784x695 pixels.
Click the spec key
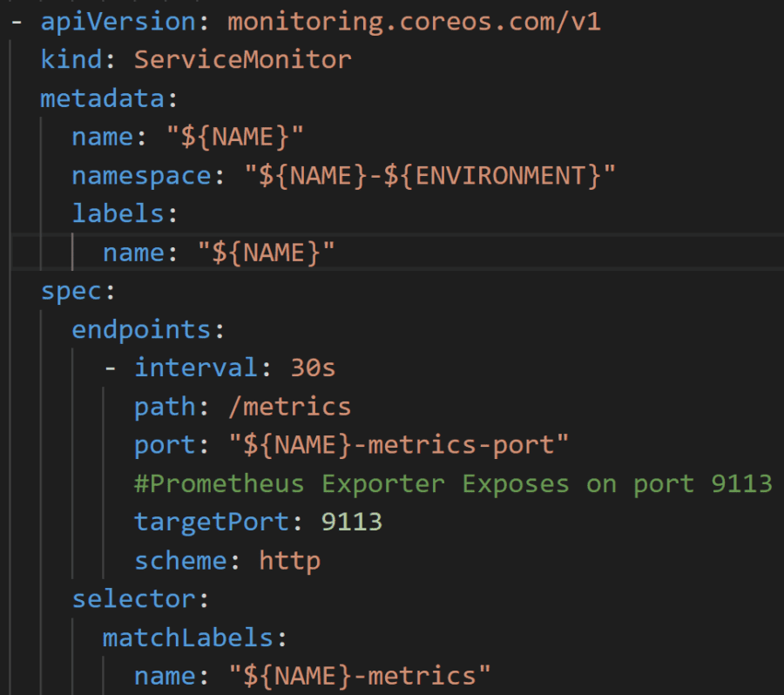point(71,292)
